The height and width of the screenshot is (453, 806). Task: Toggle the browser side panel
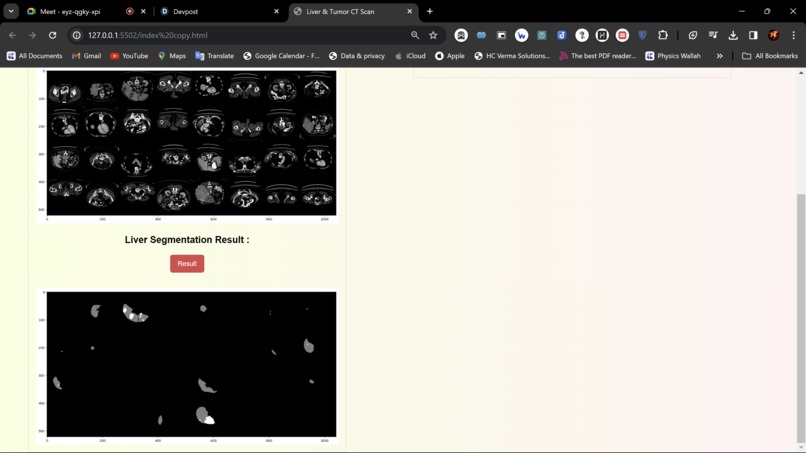[x=753, y=35]
